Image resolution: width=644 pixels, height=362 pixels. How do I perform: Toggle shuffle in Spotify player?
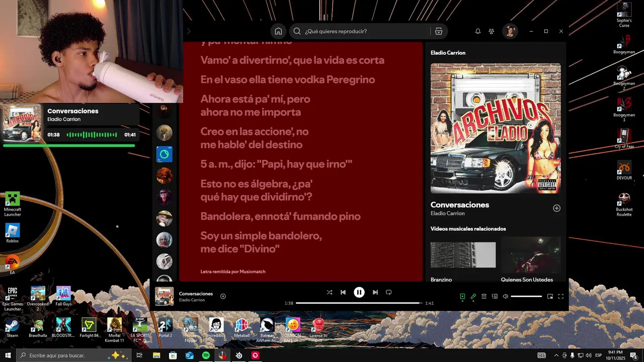330,292
